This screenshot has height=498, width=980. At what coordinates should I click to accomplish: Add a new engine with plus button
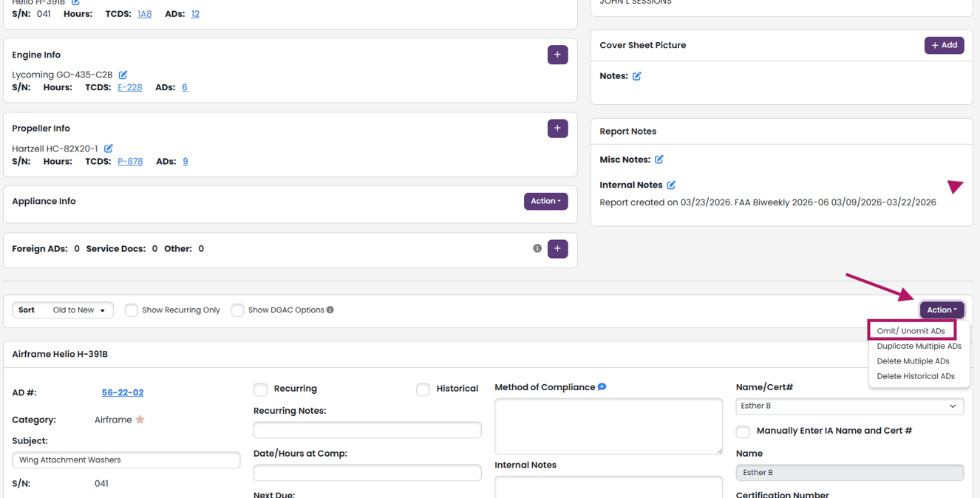point(557,55)
